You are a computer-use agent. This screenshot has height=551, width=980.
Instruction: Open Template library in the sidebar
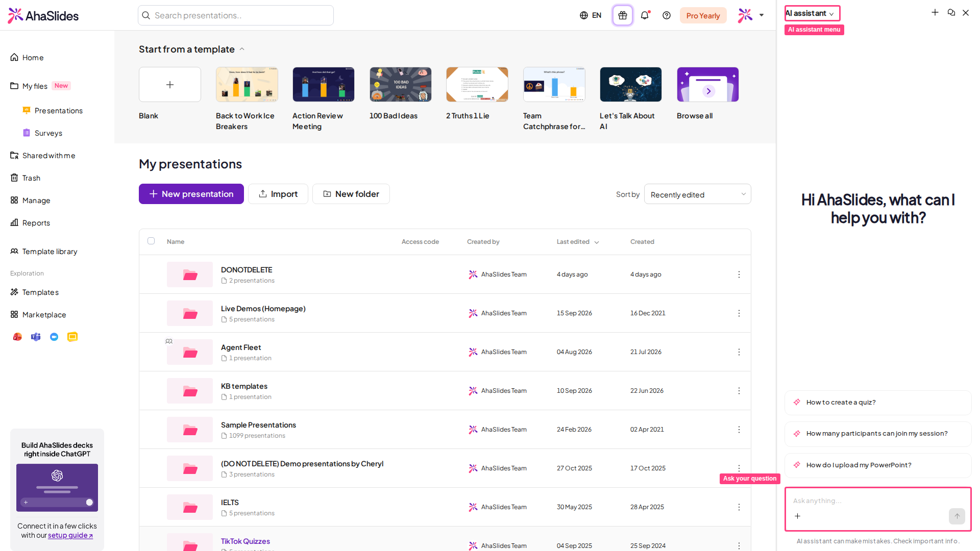(x=44, y=252)
